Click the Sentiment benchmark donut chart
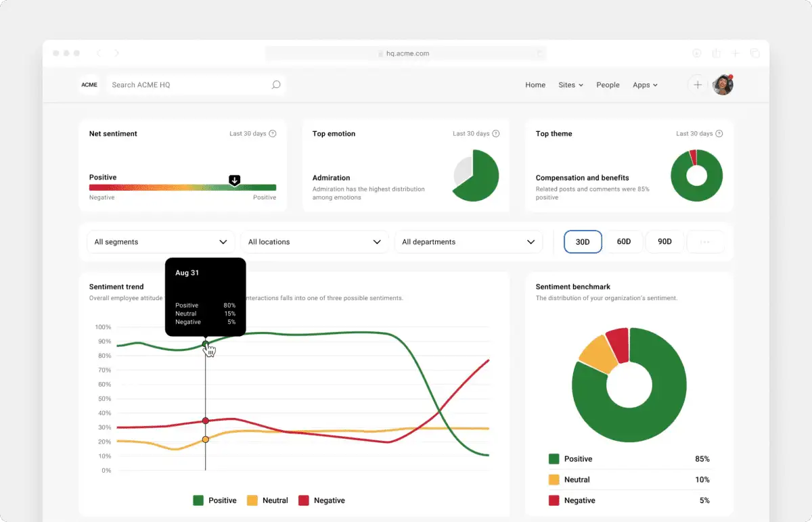This screenshot has width=812, height=522. point(629,385)
